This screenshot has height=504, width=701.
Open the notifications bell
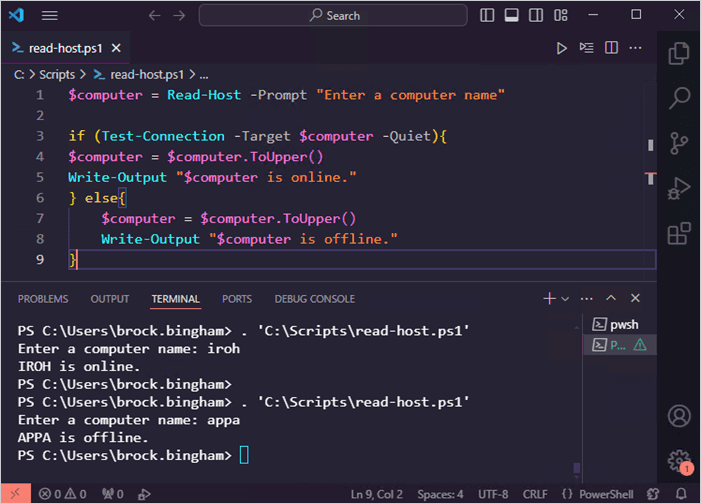click(681, 494)
